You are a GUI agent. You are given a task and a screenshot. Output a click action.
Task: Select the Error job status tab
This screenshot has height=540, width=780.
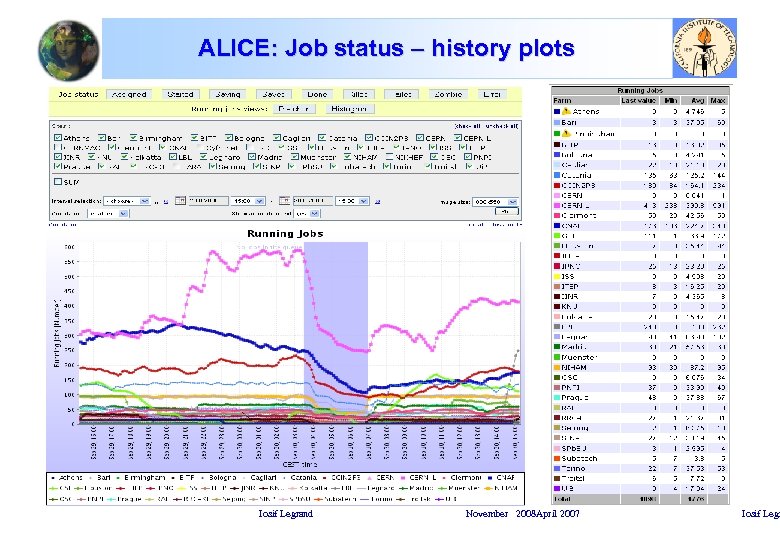coord(491,94)
